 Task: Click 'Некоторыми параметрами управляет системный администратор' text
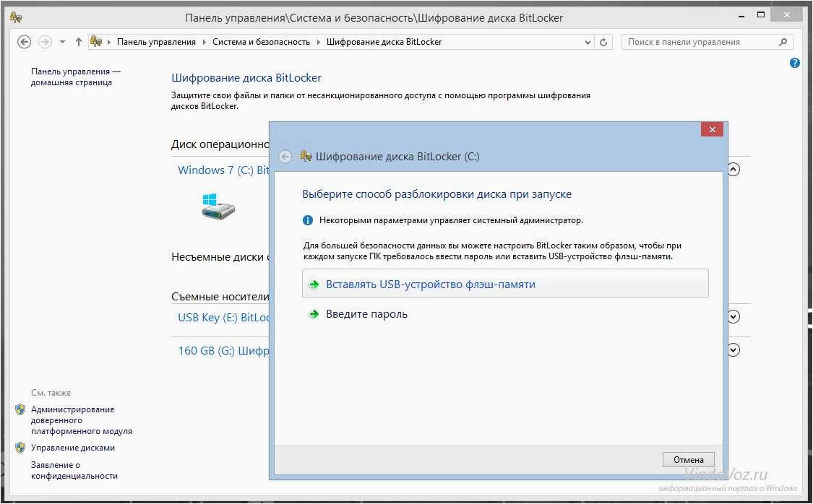point(451,220)
